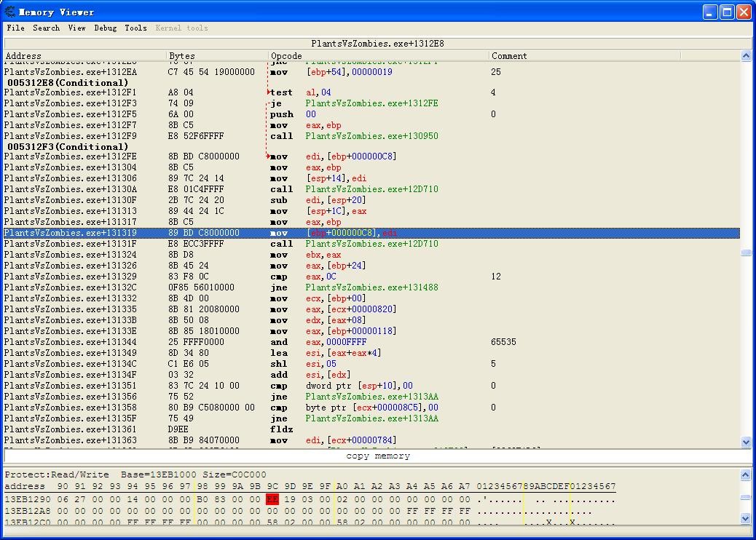Select the sub edi row at +13130F
Image resolution: width=756 pixels, height=540 pixels.
click(371, 200)
